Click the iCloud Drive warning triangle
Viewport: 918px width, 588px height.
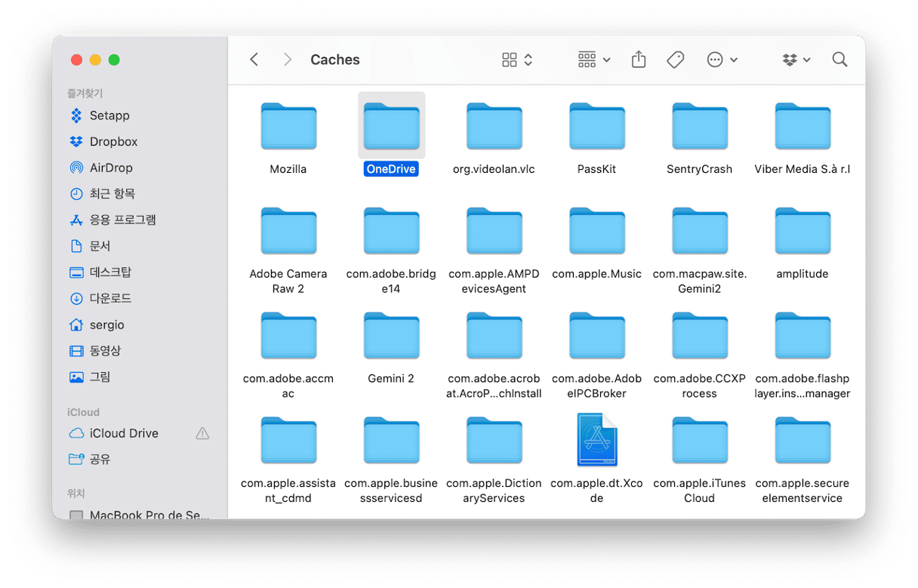pyautogui.click(x=202, y=433)
